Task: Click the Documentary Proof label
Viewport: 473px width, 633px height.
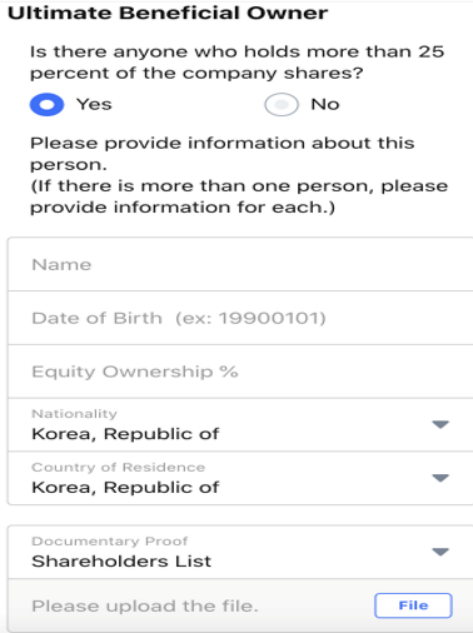Action: pos(109,541)
